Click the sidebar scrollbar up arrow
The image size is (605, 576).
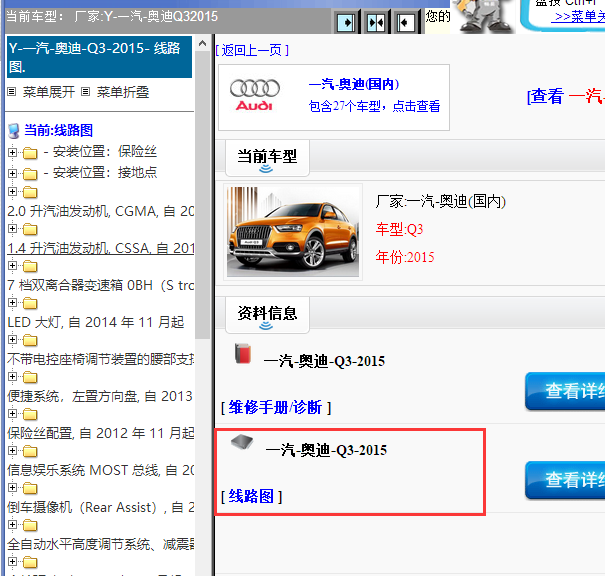coord(202,43)
